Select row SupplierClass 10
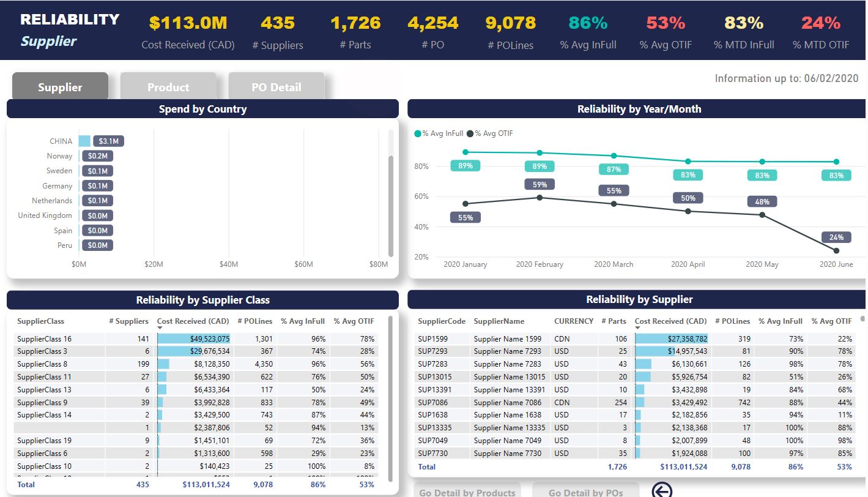 [196, 466]
